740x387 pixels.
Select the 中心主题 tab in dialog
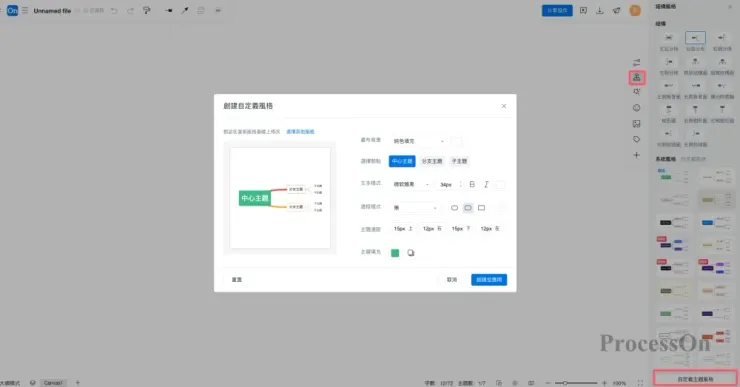(x=402, y=161)
